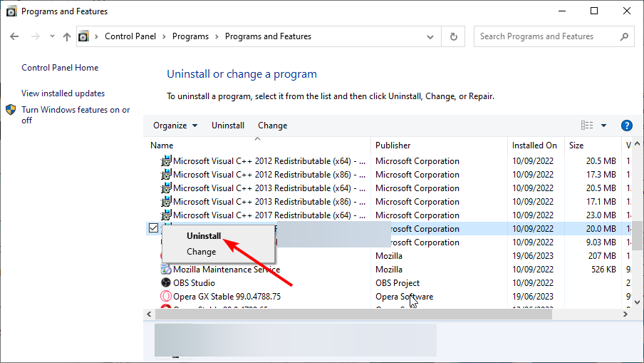Choose Change from the context menu

pyautogui.click(x=201, y=252)
